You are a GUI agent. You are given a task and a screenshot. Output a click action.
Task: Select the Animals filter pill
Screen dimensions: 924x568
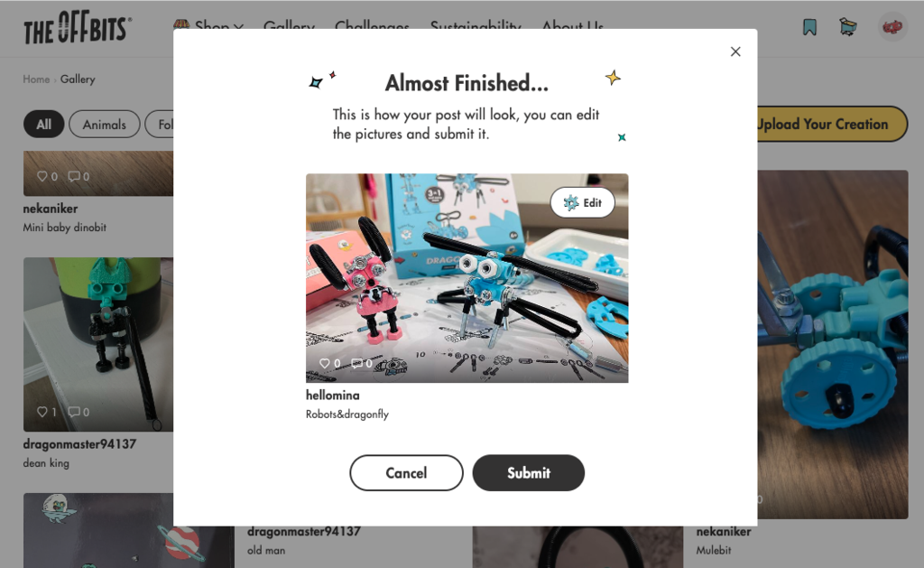click(105, 125)
